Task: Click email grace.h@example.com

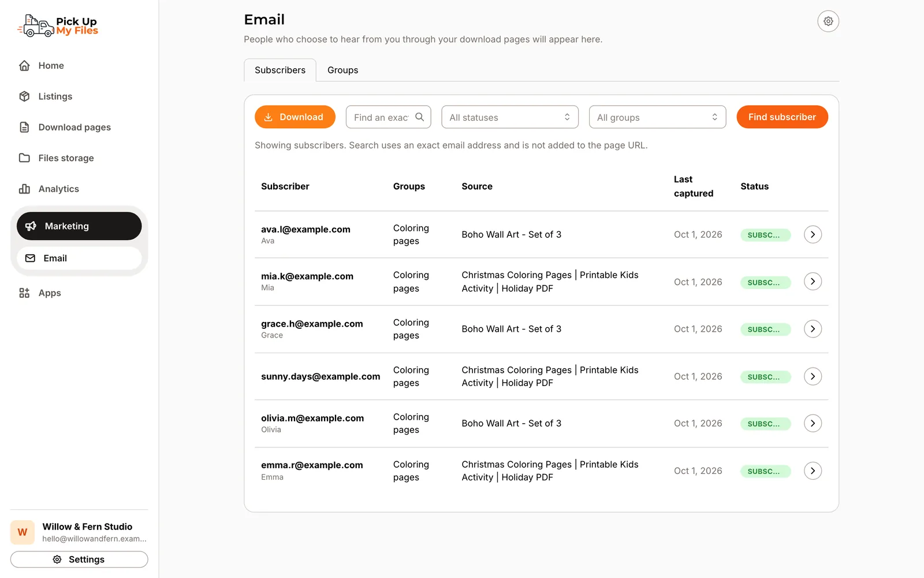Action: (312, 324)
